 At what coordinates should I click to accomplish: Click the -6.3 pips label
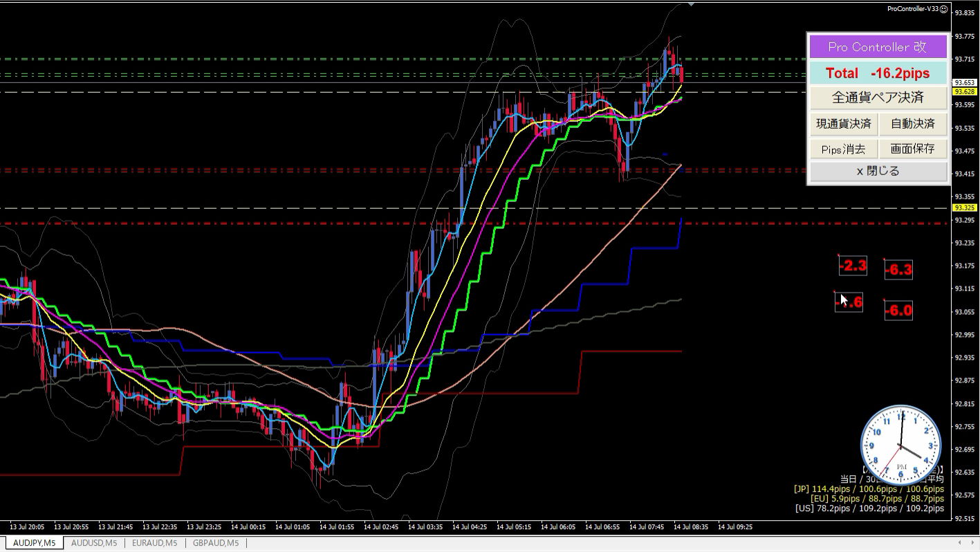pos(898,270)
